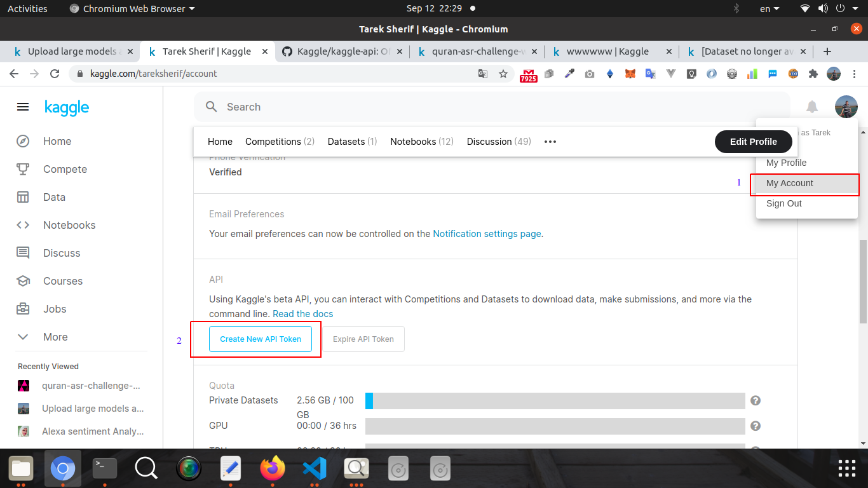Click Expire API Token button
This screenshot has height=488, width=868.
coord(363,339)
